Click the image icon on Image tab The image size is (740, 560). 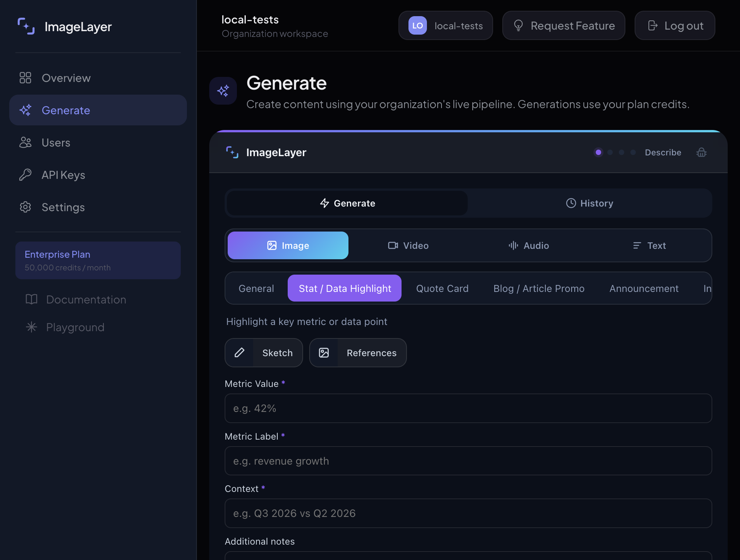(x=272, y=245)
